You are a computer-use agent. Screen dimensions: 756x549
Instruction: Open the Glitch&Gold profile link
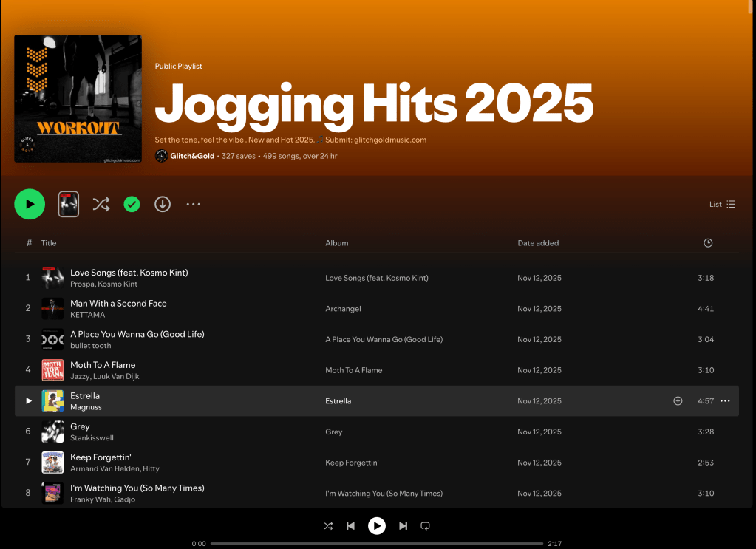pos(192,156)
